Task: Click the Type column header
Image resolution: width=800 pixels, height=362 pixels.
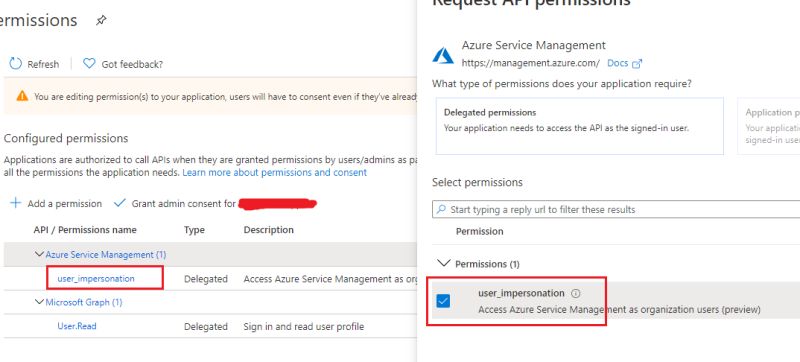Action: pyautogui.click(x=194, y=230)
